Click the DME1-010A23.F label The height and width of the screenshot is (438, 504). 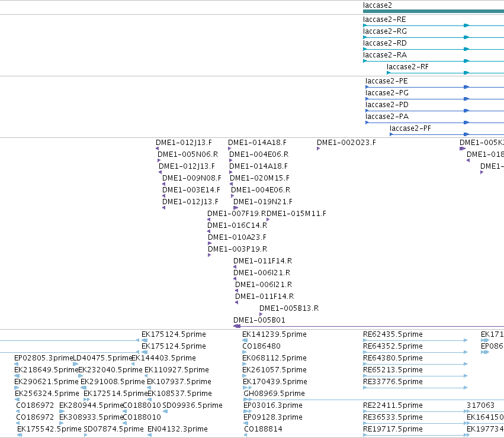coord(237,237)
